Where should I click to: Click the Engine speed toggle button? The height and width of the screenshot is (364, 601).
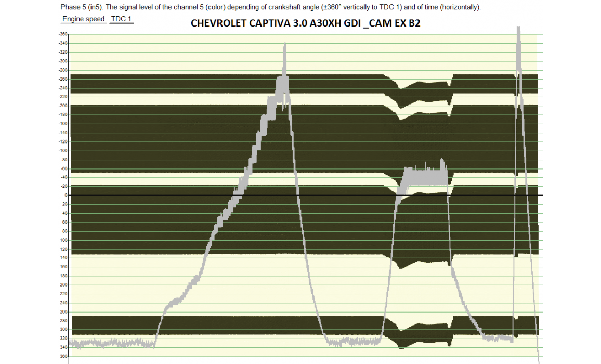click(83, 19)
